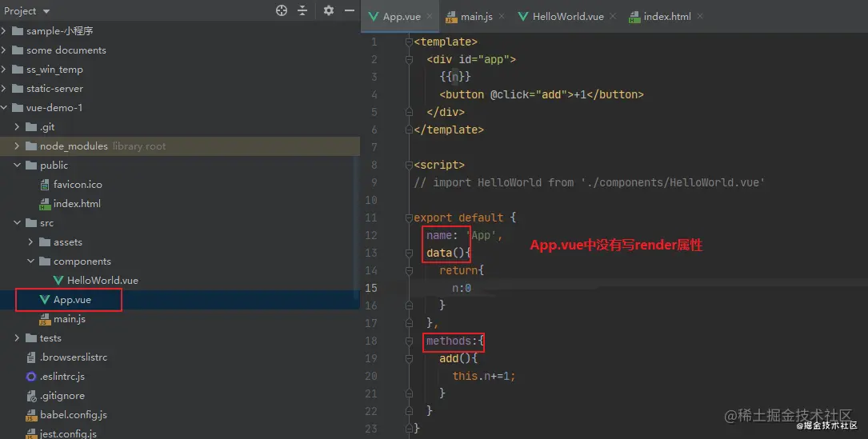
Task: Collapse the public folder
Action: 17,166
